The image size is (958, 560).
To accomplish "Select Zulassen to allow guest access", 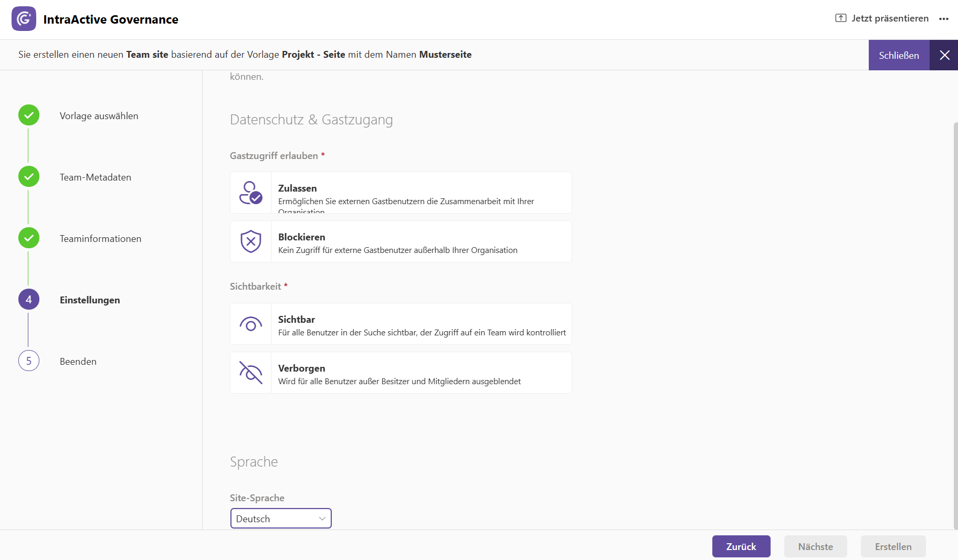I will 401,193.
